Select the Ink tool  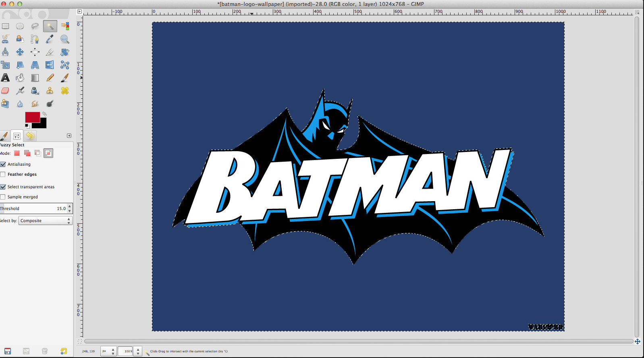(35, 91)
